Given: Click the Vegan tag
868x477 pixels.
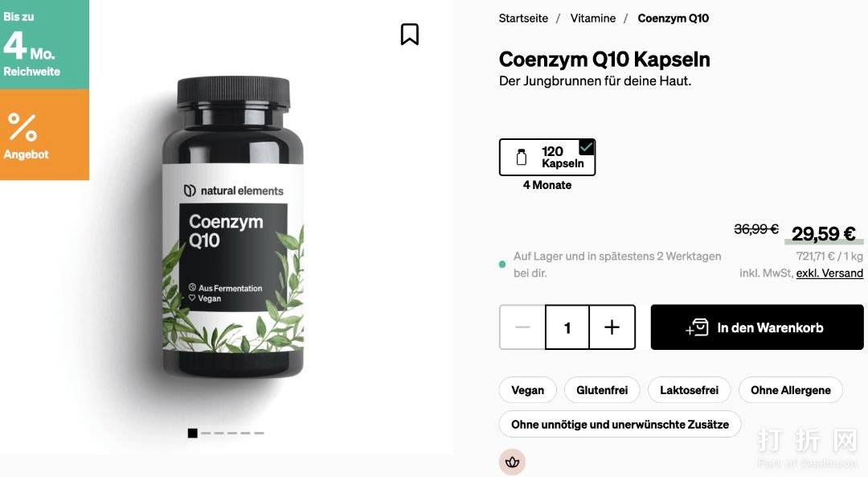Looking at the screenshot, I should tap(527, 390).
